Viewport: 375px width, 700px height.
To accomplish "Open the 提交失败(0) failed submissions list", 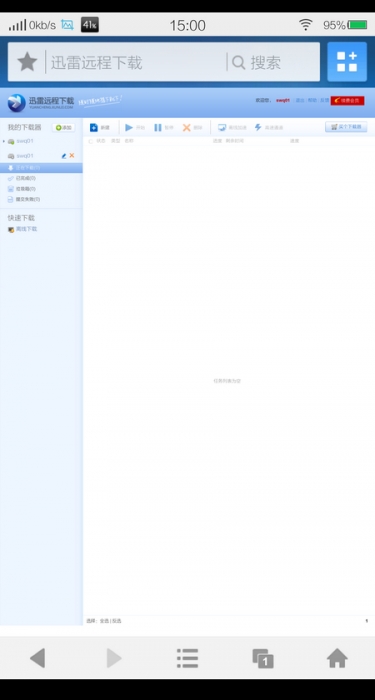I will click(x=24, y=200).
